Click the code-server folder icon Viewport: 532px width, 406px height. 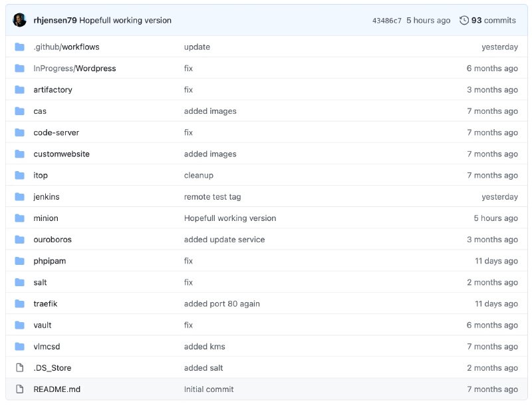click(20, 132)
